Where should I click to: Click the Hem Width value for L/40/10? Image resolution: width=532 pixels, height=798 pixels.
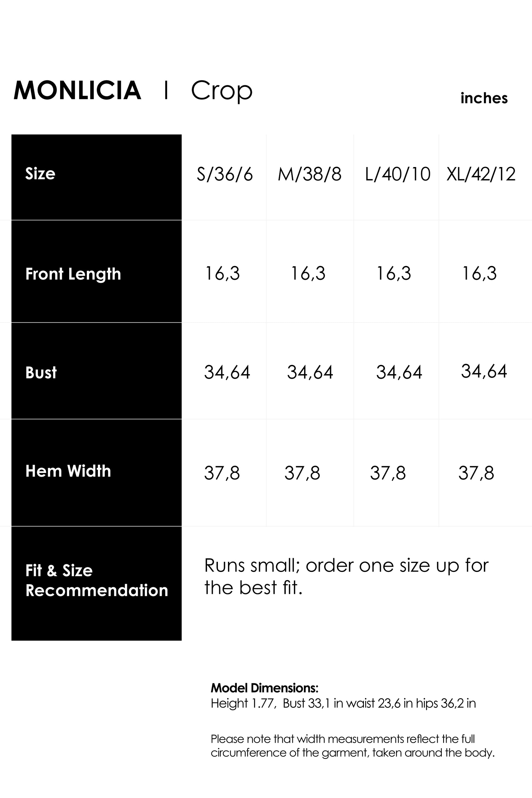tap(388, 473)
